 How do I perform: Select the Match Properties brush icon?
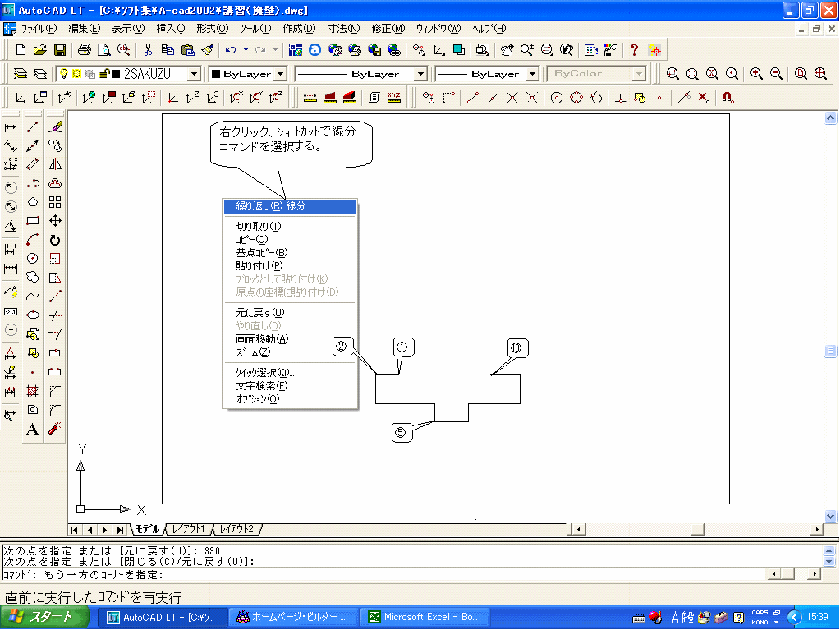coord(207,50)
